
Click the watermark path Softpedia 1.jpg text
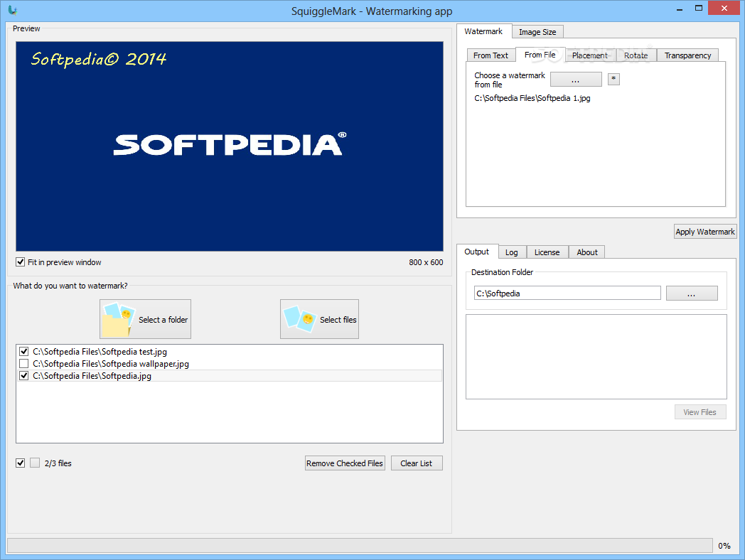tap(532, 98)
